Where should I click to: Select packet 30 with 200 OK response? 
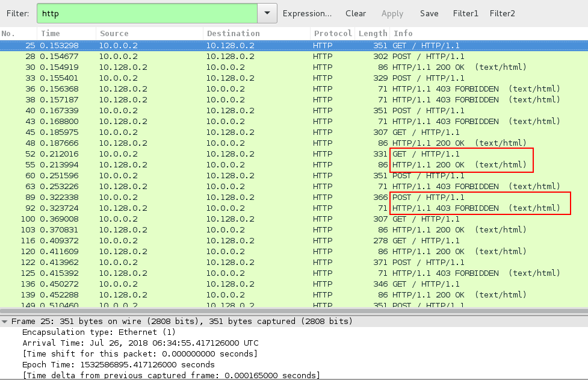point(294,67)
